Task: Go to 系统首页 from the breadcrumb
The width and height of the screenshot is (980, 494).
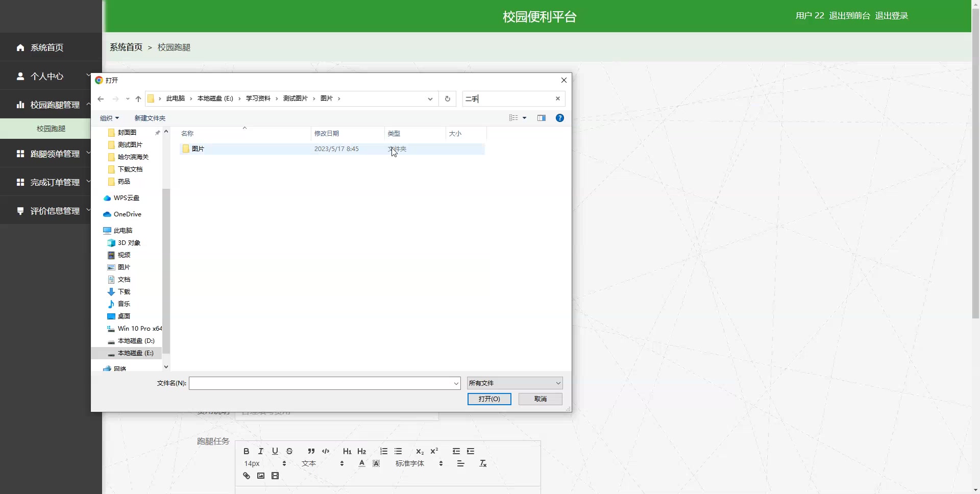Action: click(x=126, y=47)
